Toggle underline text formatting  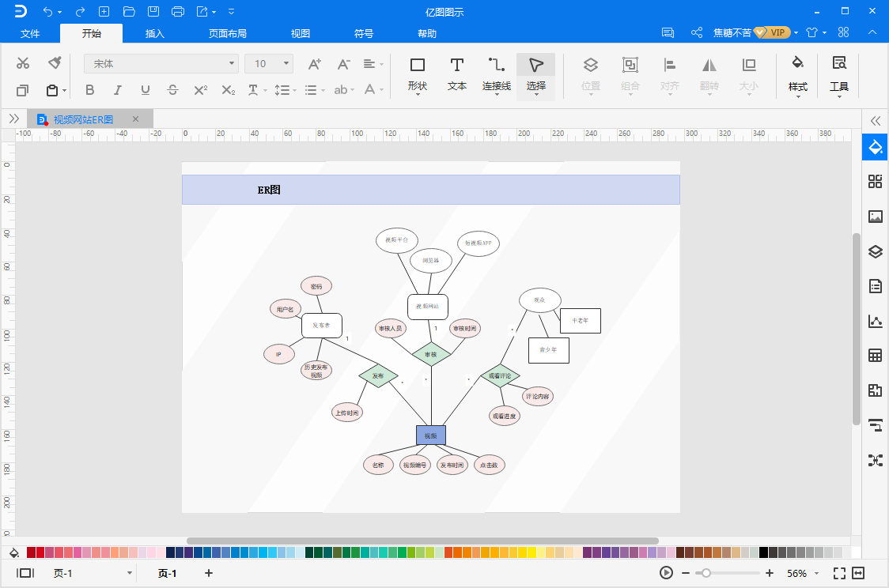(145, 90)
